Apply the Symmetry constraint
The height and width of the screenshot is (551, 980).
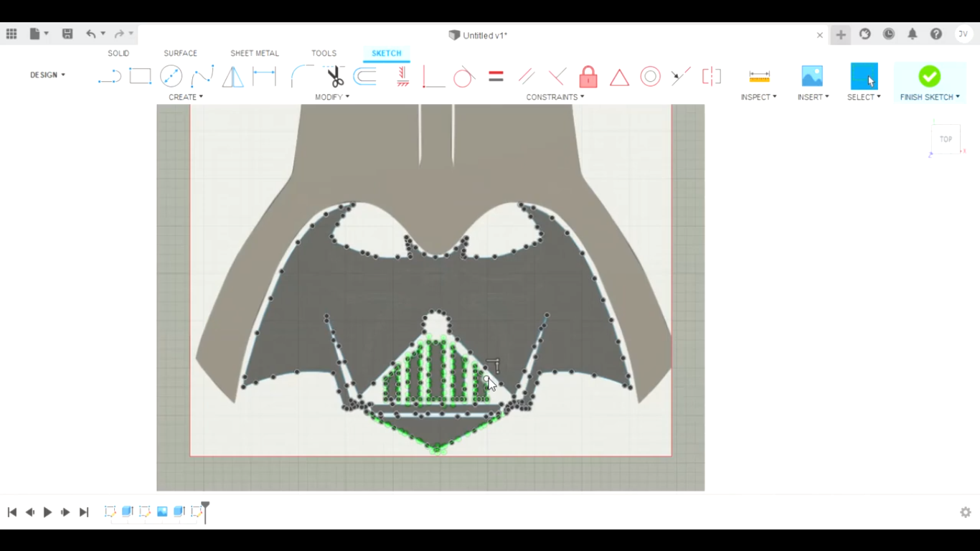712,76
